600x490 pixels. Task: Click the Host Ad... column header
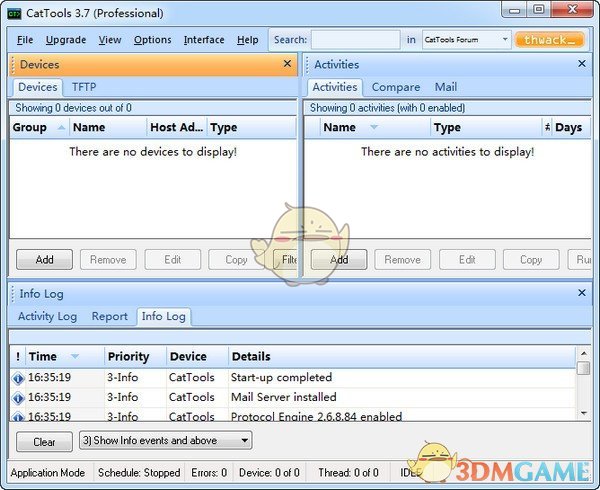177,127
